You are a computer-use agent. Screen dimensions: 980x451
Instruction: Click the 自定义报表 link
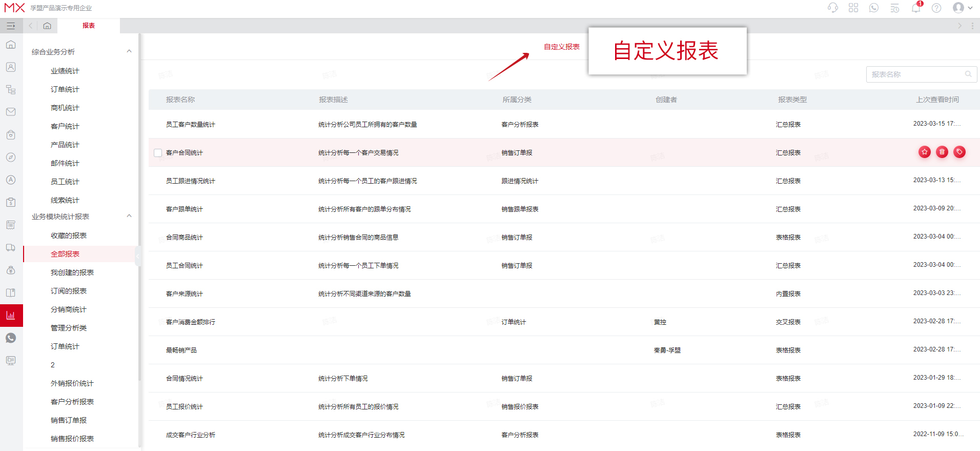(x=562, y=47)
